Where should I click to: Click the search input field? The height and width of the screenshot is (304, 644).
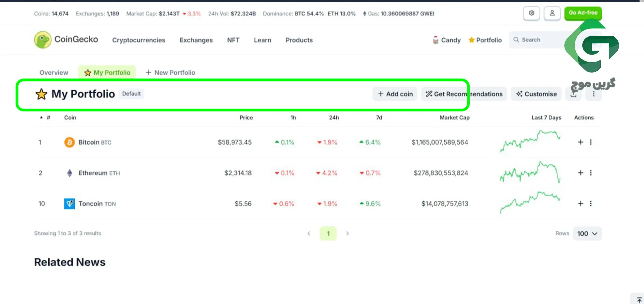[x=538, y=40]
